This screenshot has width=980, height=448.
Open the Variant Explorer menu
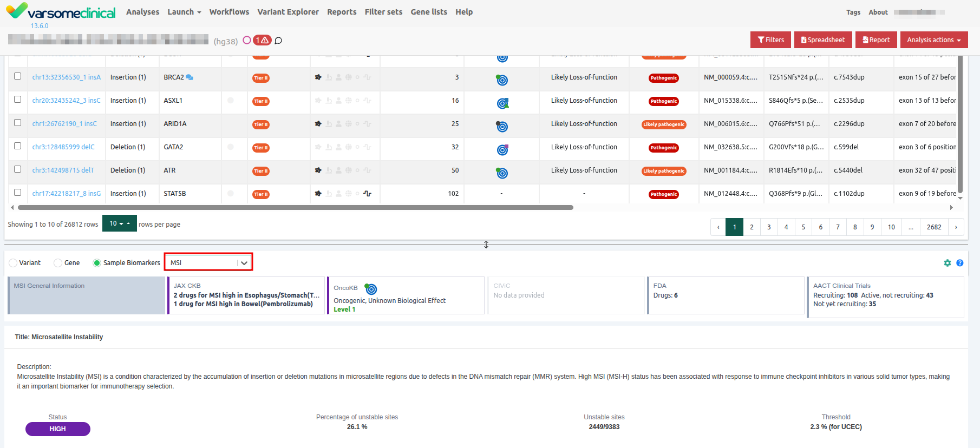288,12
